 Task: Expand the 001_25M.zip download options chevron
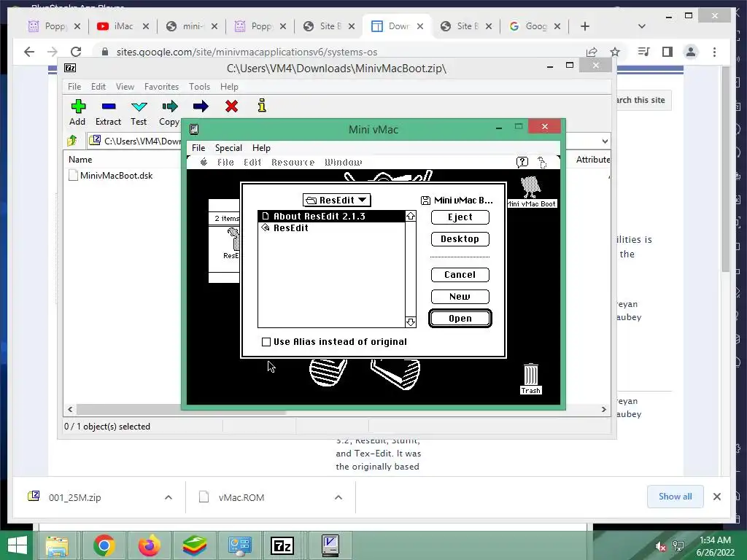(169, 497)
